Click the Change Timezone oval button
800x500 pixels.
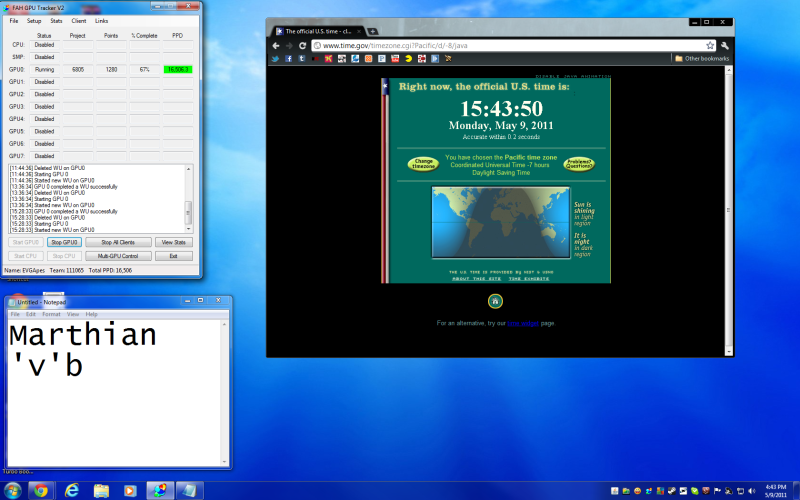422,163
